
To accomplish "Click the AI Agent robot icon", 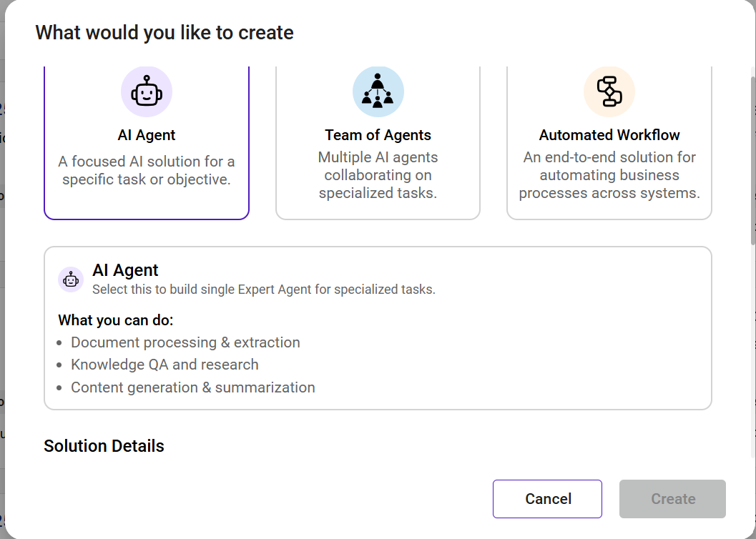I will click(x=147, y=92).
